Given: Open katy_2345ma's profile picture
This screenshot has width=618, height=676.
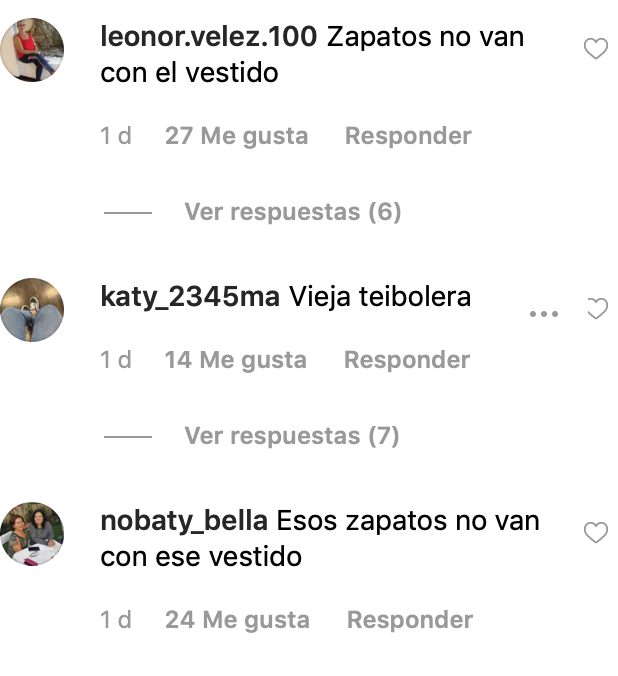Looking at the screenshot, I should click(x=32, y=310).
